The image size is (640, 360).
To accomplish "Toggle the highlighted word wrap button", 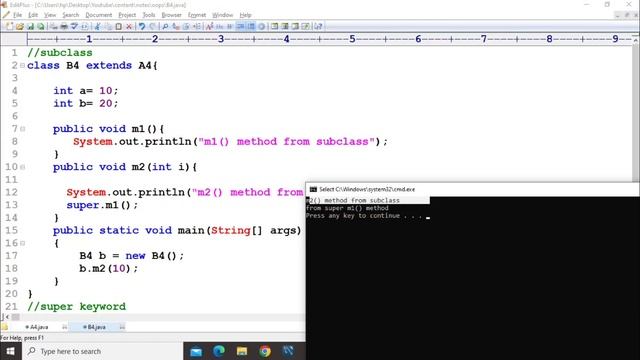I will point(240,27).
